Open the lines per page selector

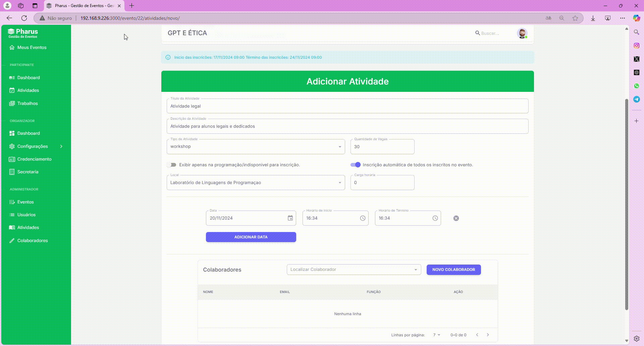(x=436, y=335)
